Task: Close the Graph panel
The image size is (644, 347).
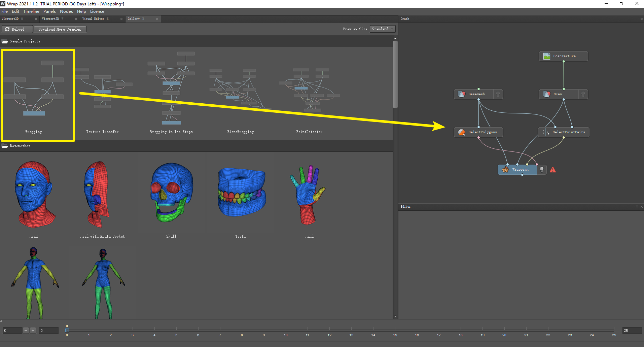Action: 641,19
